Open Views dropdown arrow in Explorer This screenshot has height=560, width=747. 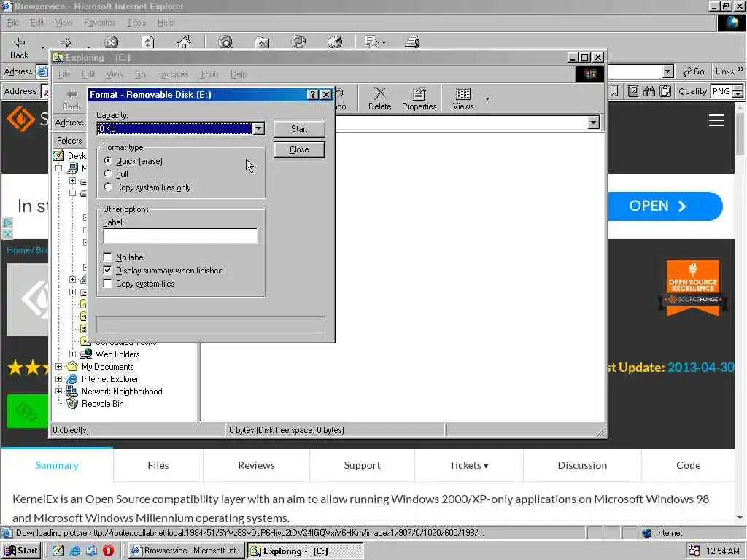[x=487, y=98]
